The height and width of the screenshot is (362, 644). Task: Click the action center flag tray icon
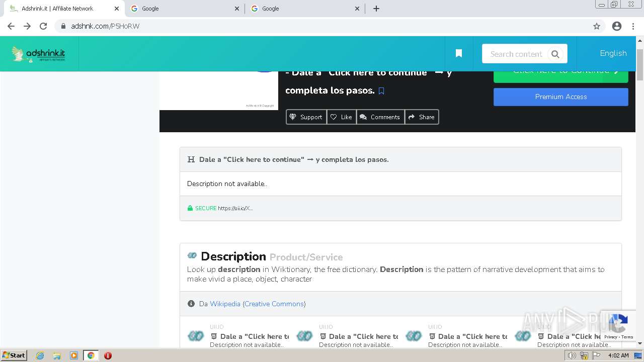595,355
